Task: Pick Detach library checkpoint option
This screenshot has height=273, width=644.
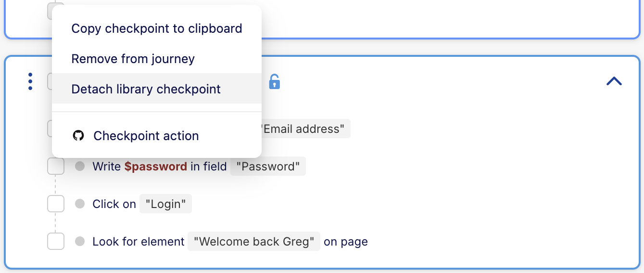Action: click(146, 89)
